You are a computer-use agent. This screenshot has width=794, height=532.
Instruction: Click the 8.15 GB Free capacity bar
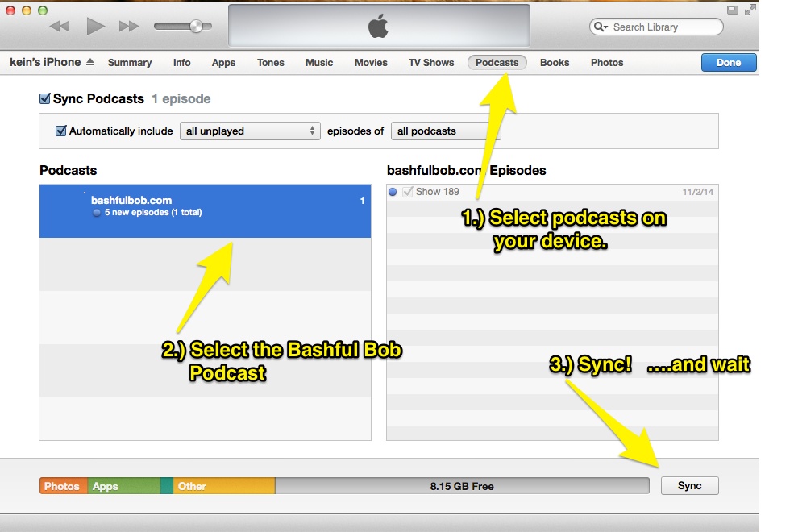click(x=463, y=486)
